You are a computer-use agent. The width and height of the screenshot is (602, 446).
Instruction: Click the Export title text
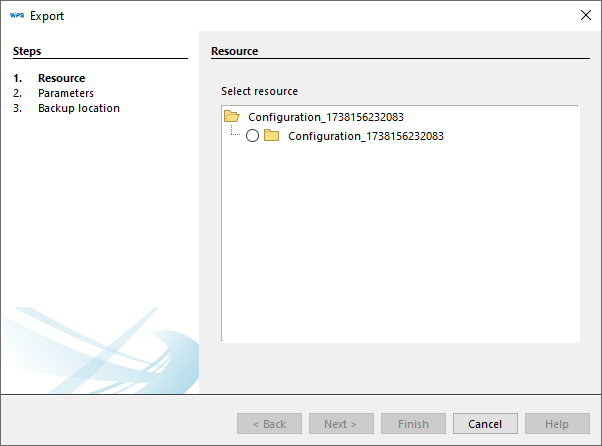tap(47, 16)
